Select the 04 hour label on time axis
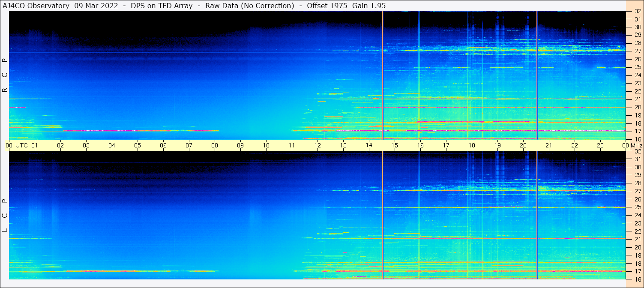The height and width of the screenshot is (288, 644). tap(112, 145)
